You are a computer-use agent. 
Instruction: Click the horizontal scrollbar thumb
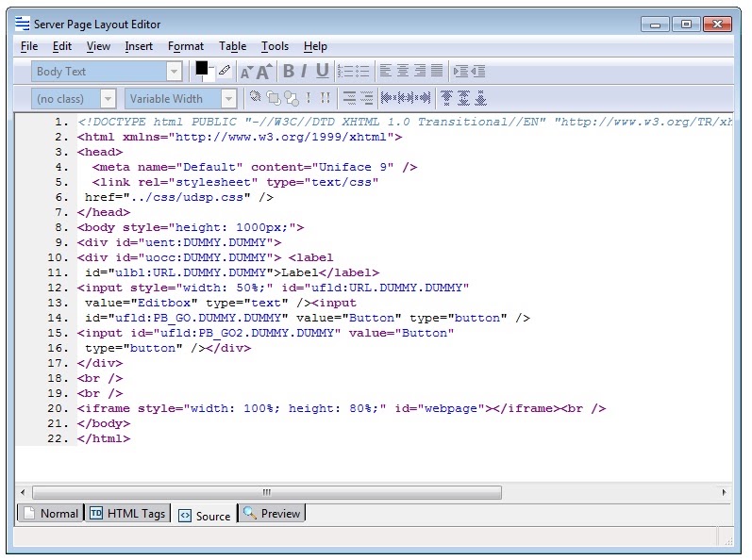[x=267, y=492]
